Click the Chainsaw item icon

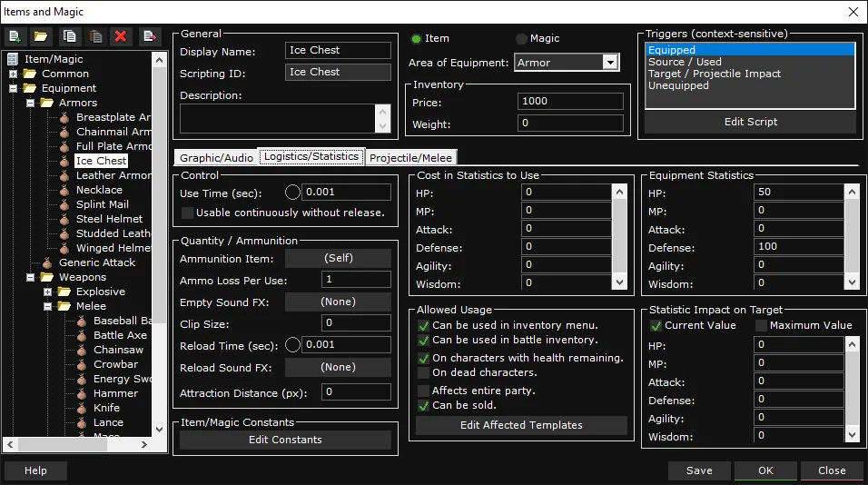pos(82,350)
